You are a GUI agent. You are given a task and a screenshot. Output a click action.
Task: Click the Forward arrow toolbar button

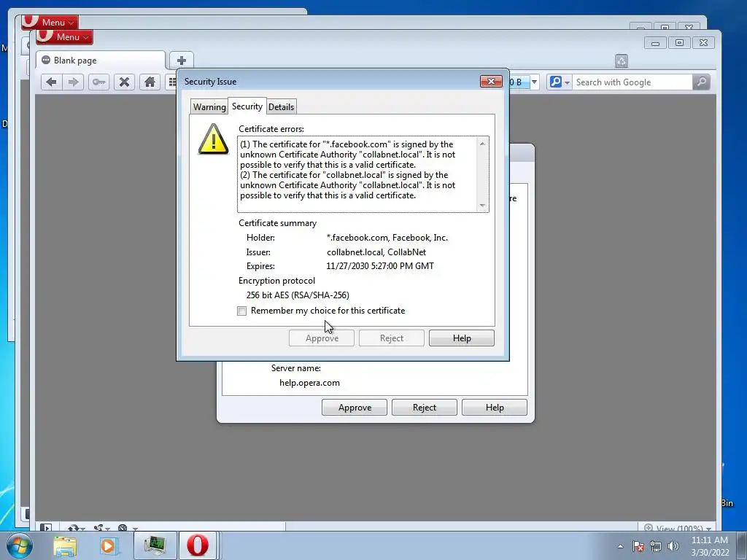coord(73,82)
